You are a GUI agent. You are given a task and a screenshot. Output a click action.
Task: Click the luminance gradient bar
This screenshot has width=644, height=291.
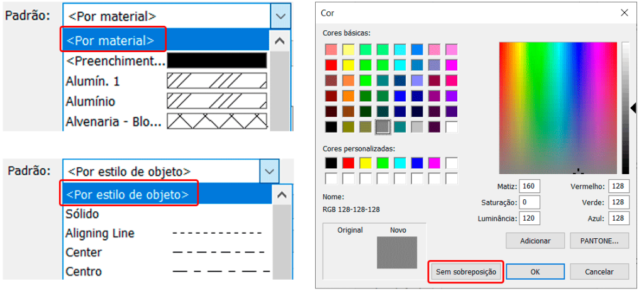click(625, 108)
